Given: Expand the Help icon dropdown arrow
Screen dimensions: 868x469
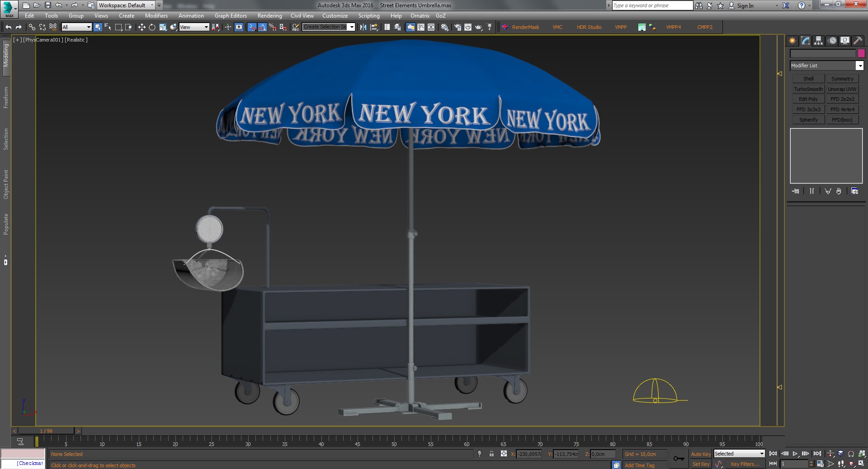Looking at the screenshot, I should (x=809, y=5).
